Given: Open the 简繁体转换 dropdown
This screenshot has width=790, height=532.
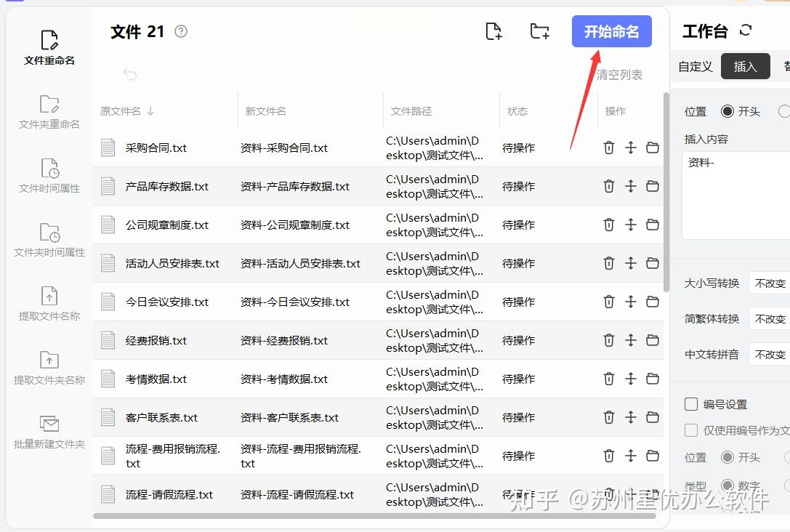Looking at the screenshot, I should (770, 319).
